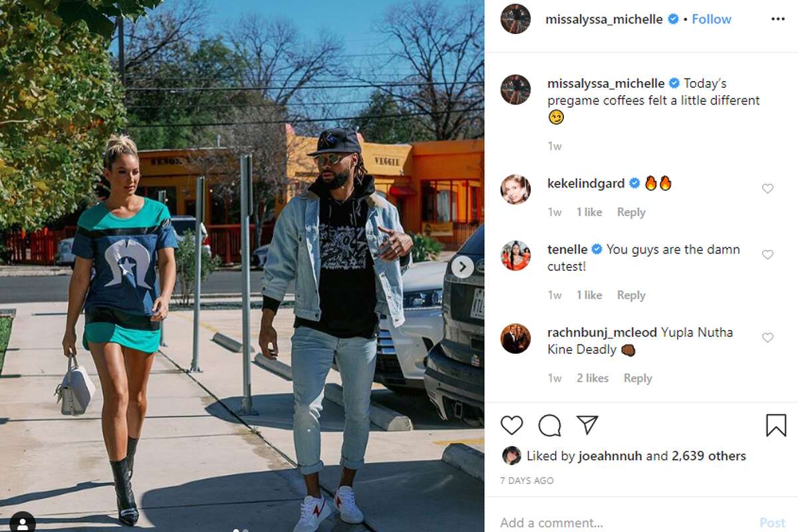The width and height of the screenshot is (798, 532).
Task: Go to next photo with arrow
Action: pyautogui.click(x=462, y=267)
